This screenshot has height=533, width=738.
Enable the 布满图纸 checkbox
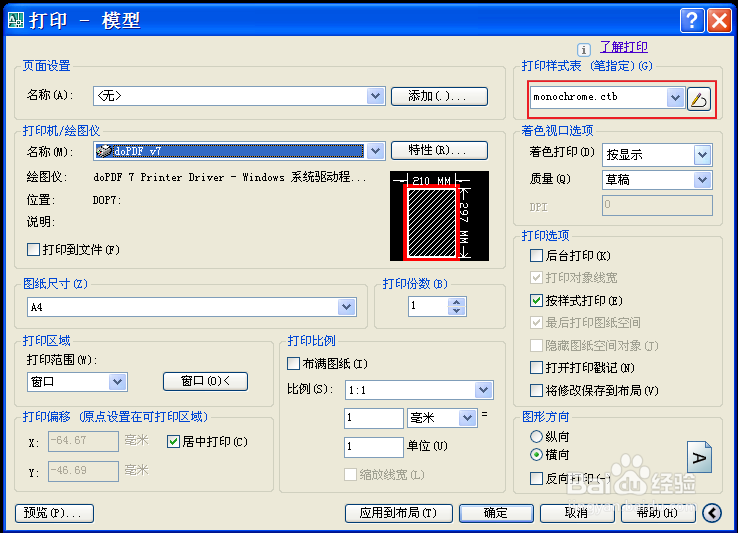[x=293, y=363]
